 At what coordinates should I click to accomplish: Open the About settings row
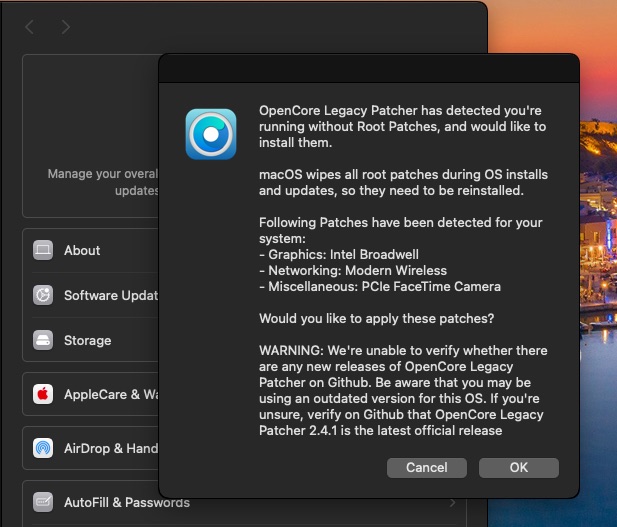82,250
